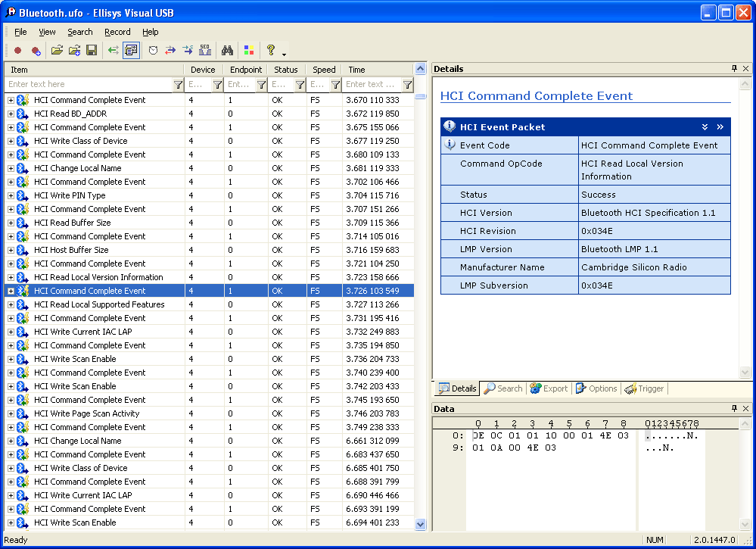Click the Open folder toolbar icon
Image resolution: width=756 pixels, height=549 pixels.
pos(57,51)
